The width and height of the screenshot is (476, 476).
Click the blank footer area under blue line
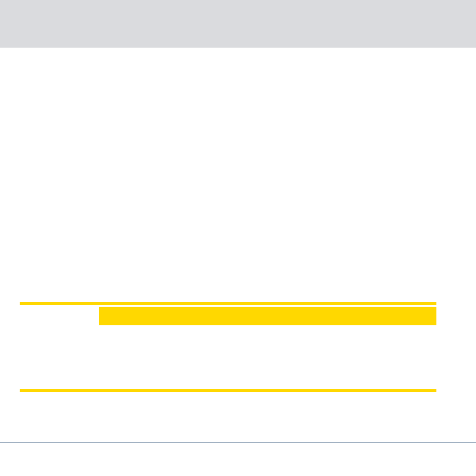tap(238, 459)
